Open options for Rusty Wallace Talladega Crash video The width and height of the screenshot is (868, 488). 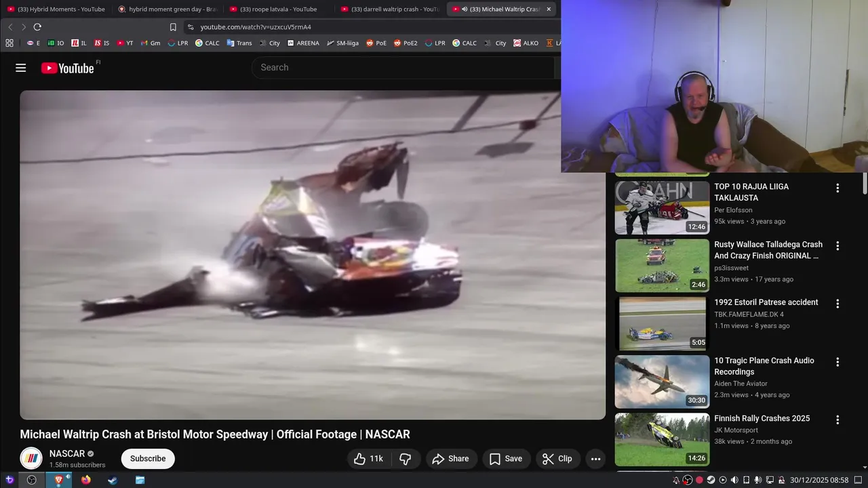837,246
